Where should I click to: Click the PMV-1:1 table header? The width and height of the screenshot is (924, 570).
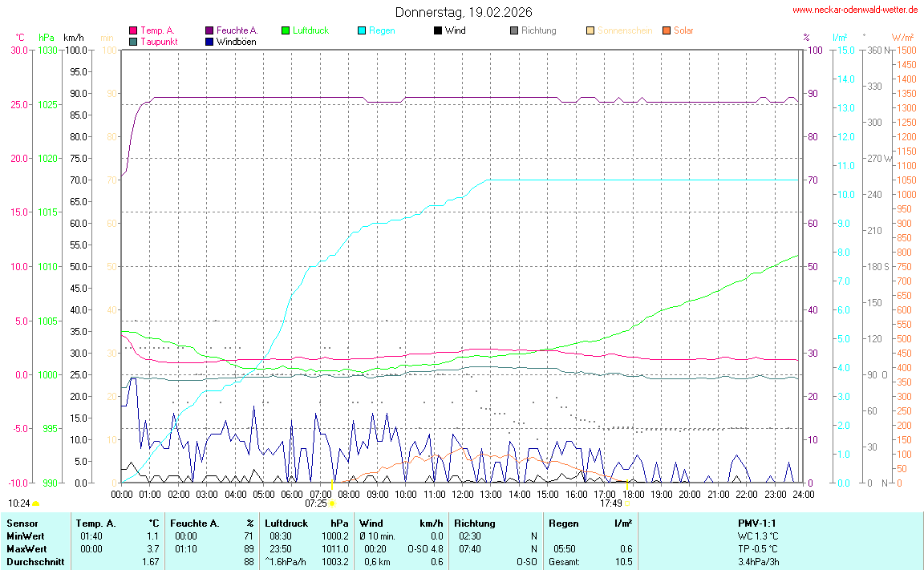758,524
